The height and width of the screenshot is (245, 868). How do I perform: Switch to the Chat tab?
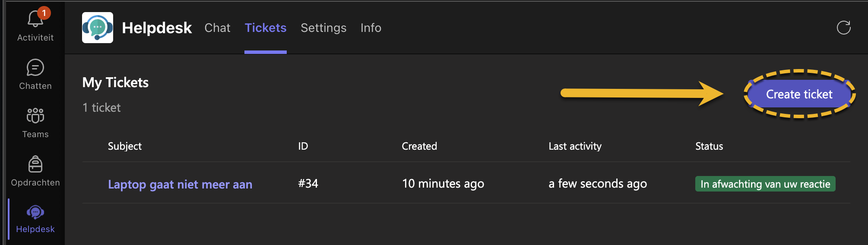(217, 28)
